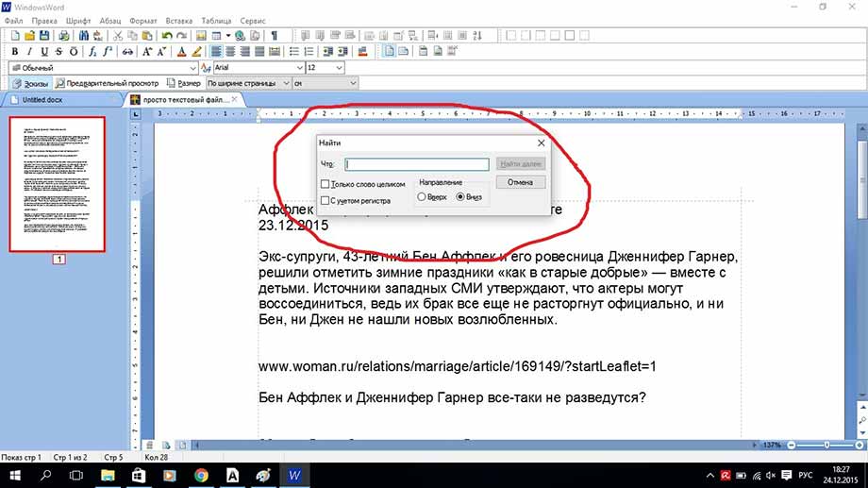Align text right

[x=244, y=52]
